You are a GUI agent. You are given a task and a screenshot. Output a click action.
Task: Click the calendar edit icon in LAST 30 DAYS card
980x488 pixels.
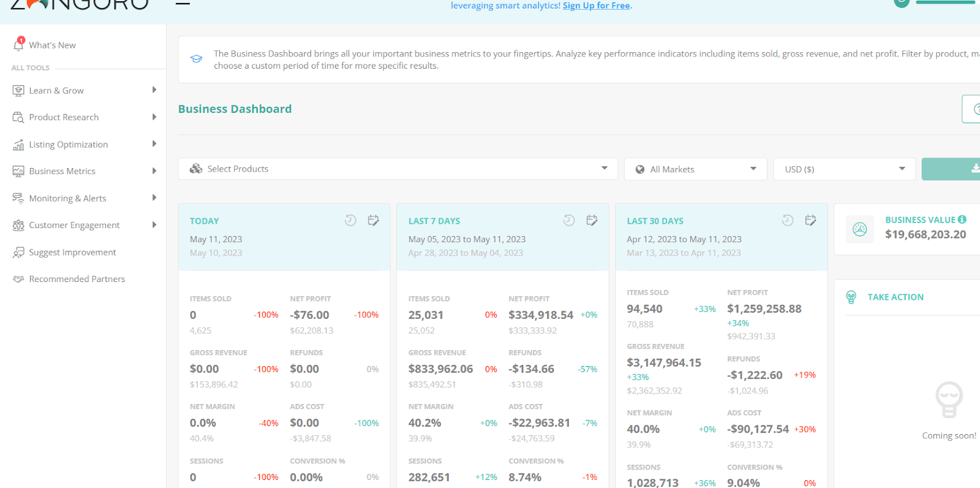810,220
